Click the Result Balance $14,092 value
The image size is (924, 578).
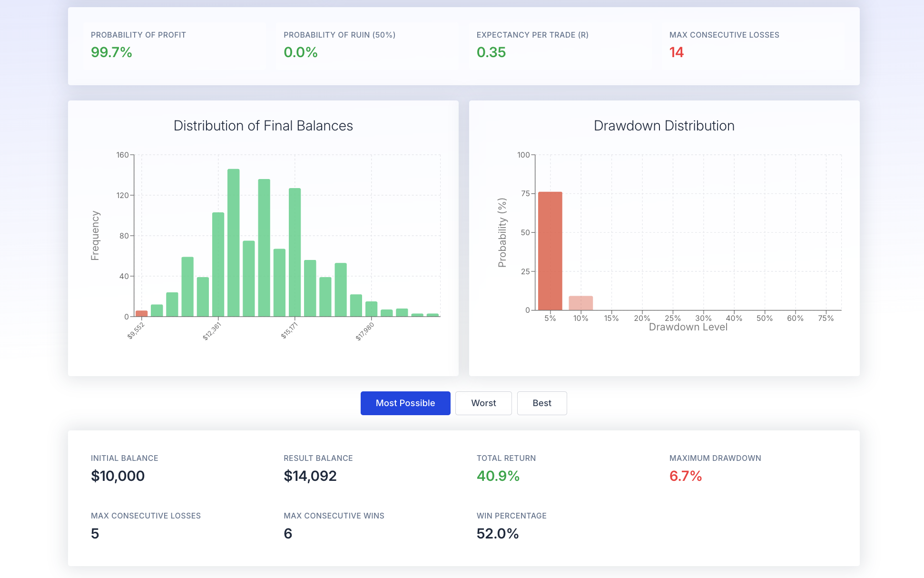tap(310, 476)
